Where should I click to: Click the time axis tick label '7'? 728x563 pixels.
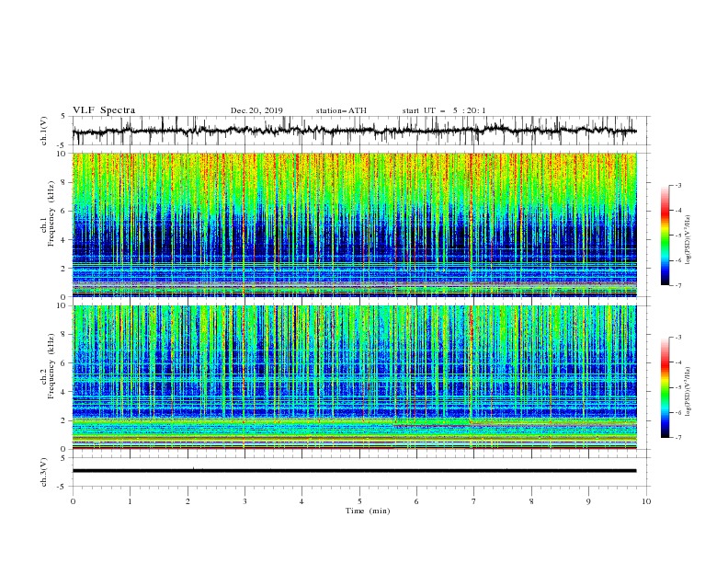click(473, 501)
